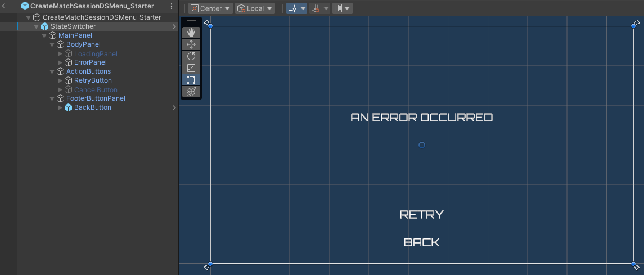Expand the BackButton tree arrow

click(x=60, y=107)
